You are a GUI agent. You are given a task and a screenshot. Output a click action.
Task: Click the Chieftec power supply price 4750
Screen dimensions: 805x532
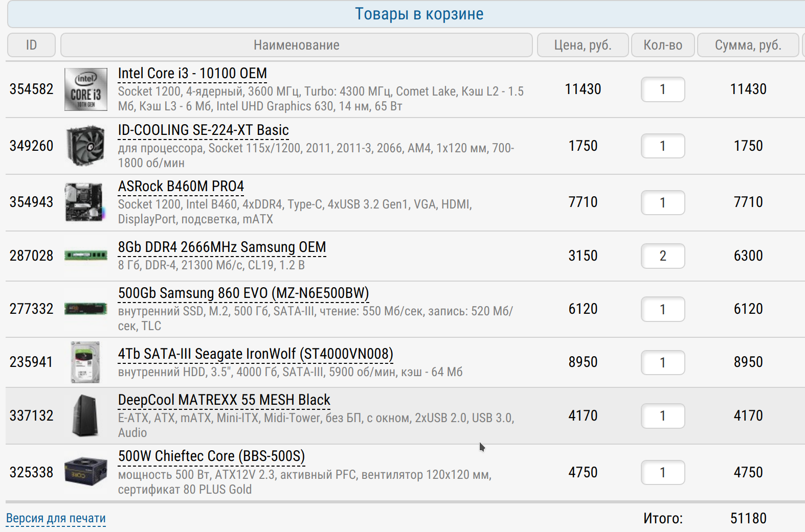point(583,472)
